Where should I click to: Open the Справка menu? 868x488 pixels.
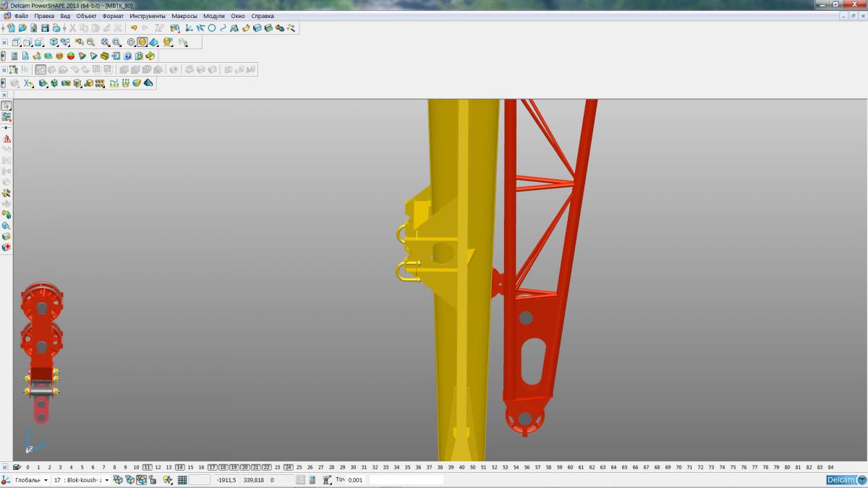[x=263, y=16]
